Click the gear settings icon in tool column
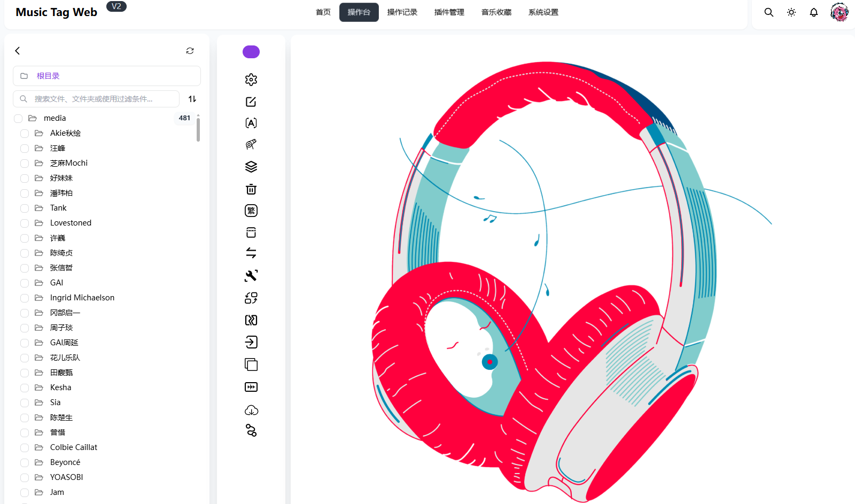 251,80
